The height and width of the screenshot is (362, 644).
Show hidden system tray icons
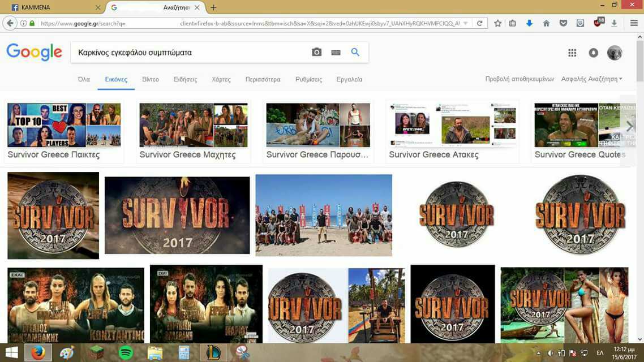pos(538,353)
